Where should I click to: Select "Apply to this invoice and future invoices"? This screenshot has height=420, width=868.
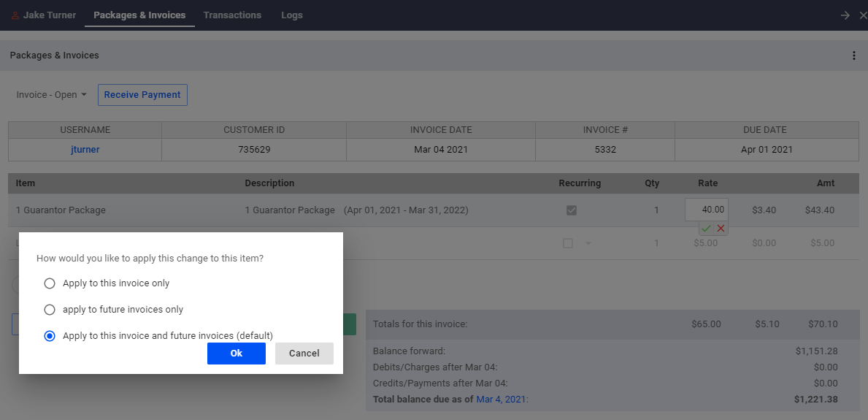[50, 336]
